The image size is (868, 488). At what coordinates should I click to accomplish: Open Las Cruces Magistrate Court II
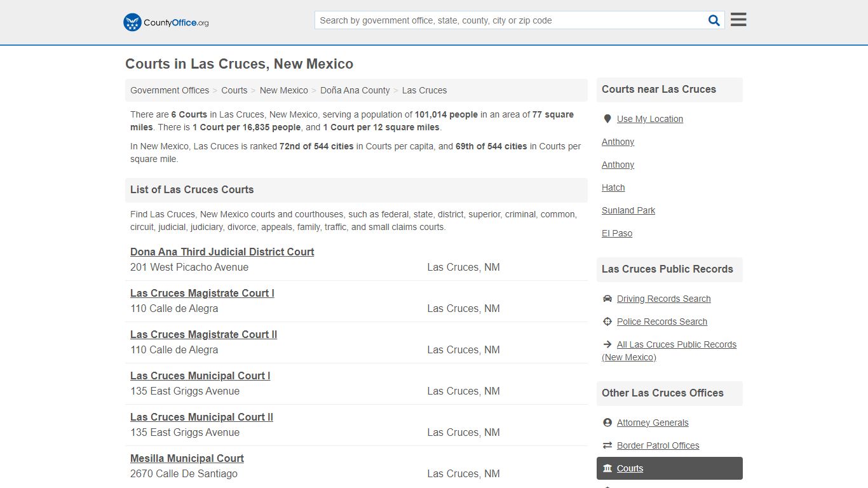click(x=203, y=334)
